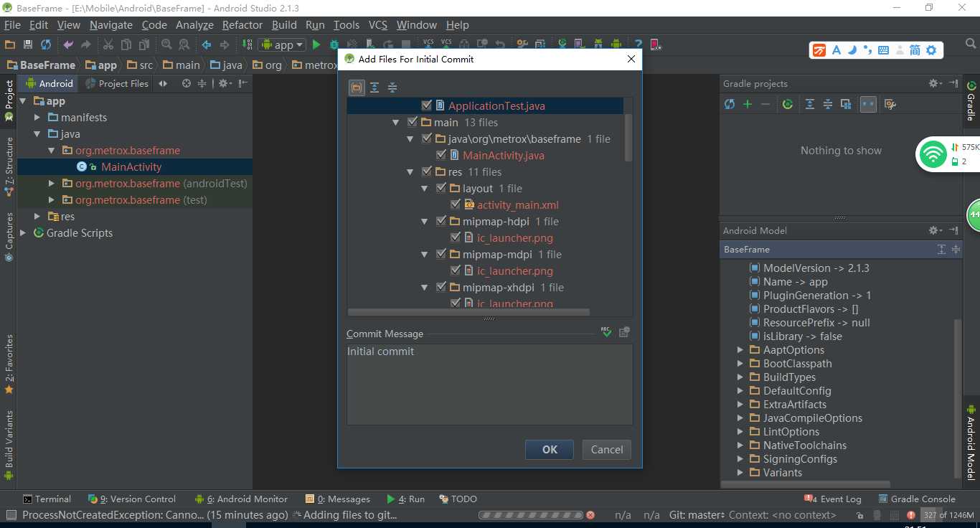The height and width of the screenshot is (528, 980).
Task: Click Git: master branch in status bar
Action: coord(697,514)
